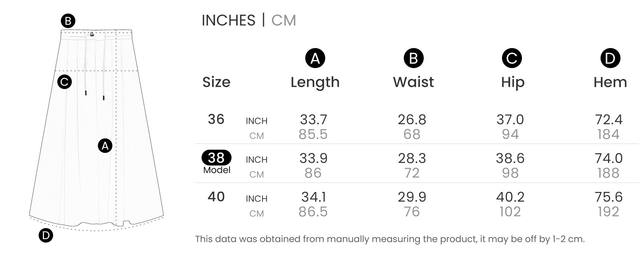
Task: Click the manual measurement disclaimer text
Action: 390,239
